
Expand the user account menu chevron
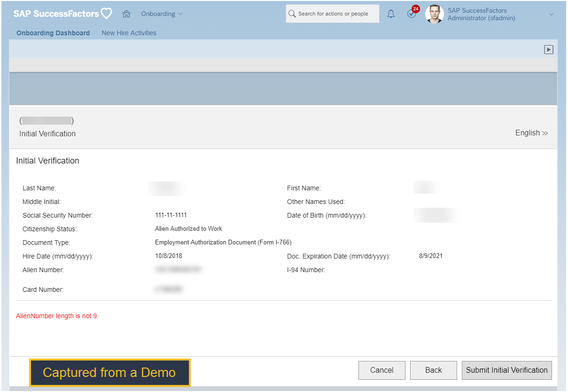click(552, 14)
